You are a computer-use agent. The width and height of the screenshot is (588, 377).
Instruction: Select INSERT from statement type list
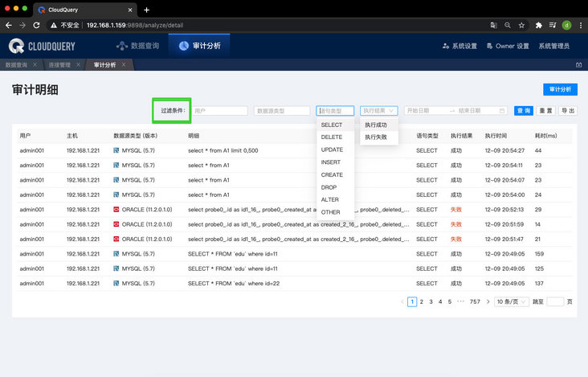coord(335,162)
